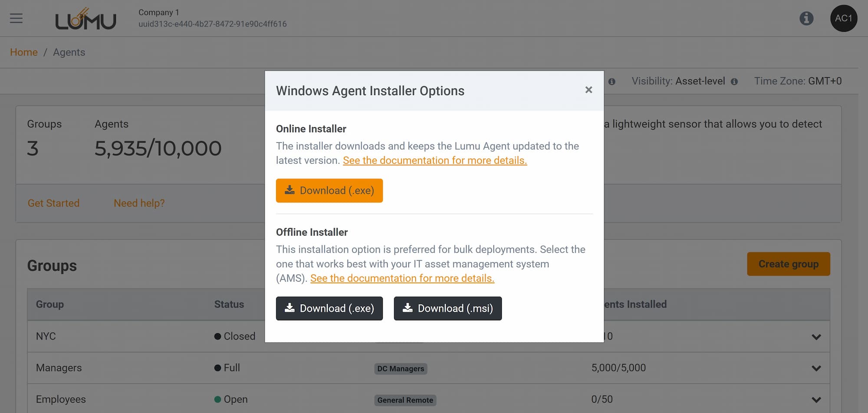Select the Agents breadcrumb item
Viewport: 868px width, 413px height.
pyautogui.click(x=69, y=52)
